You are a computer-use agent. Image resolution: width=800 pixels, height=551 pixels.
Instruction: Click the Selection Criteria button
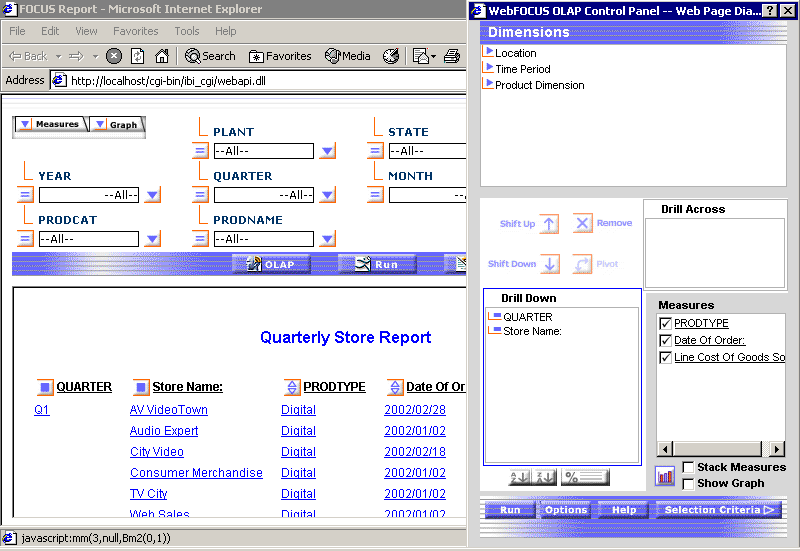tap(719, 510)
